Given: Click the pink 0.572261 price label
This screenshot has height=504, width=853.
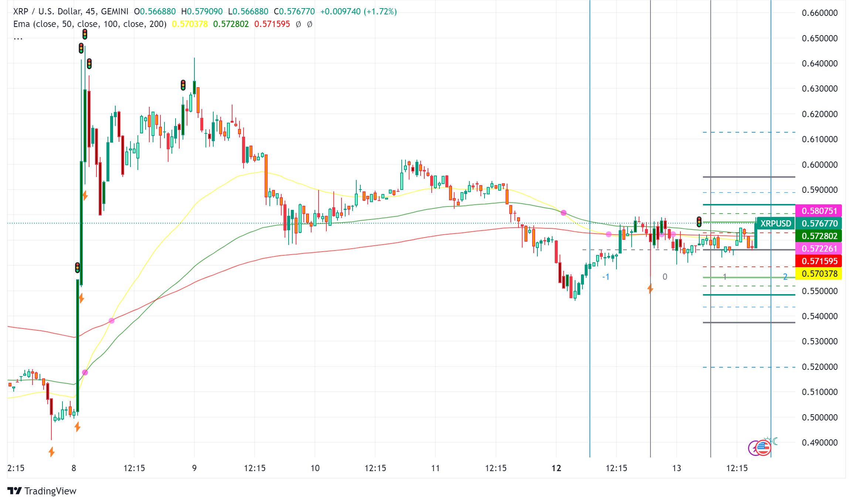Looking at the screenshot, I should point(819,248).
